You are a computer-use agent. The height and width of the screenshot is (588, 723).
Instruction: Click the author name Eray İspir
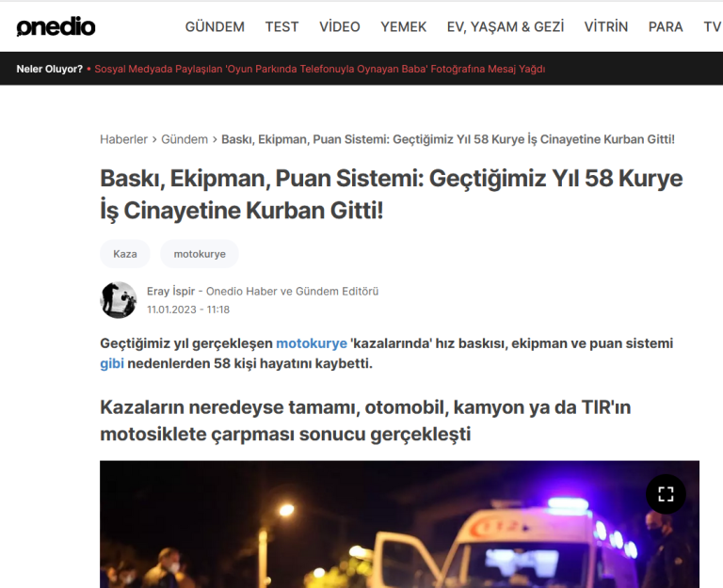[x=170, y=292]
